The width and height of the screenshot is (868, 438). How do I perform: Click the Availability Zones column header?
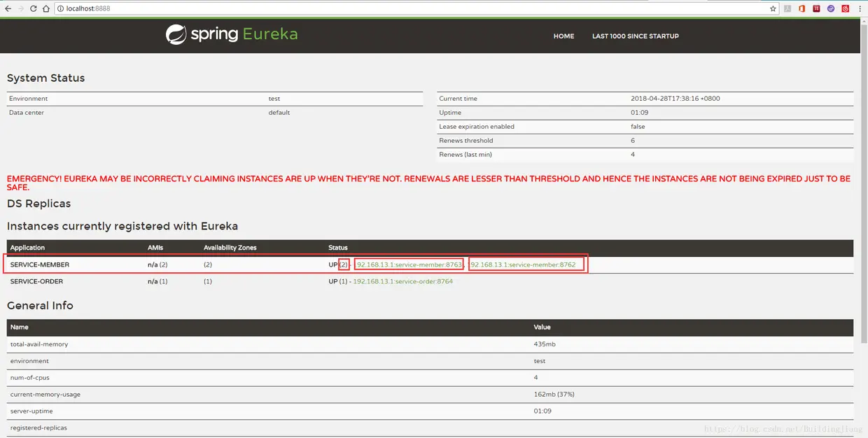230,248
